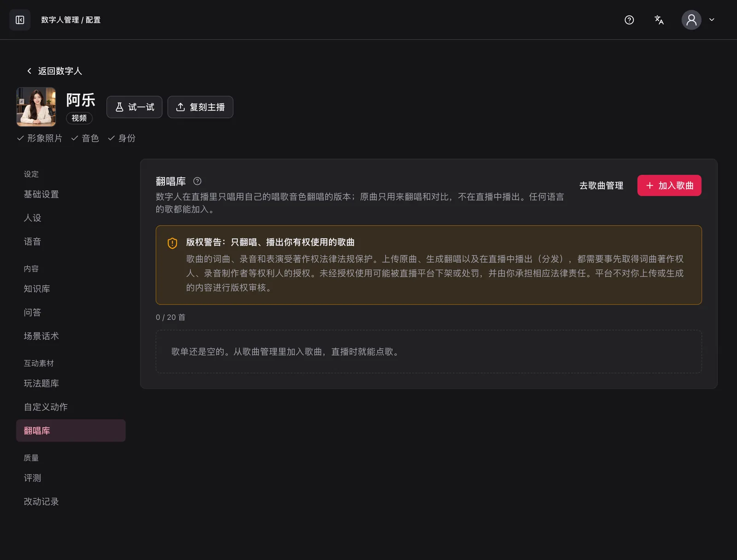Select the active 翻唱库 sidebar item

71,431
